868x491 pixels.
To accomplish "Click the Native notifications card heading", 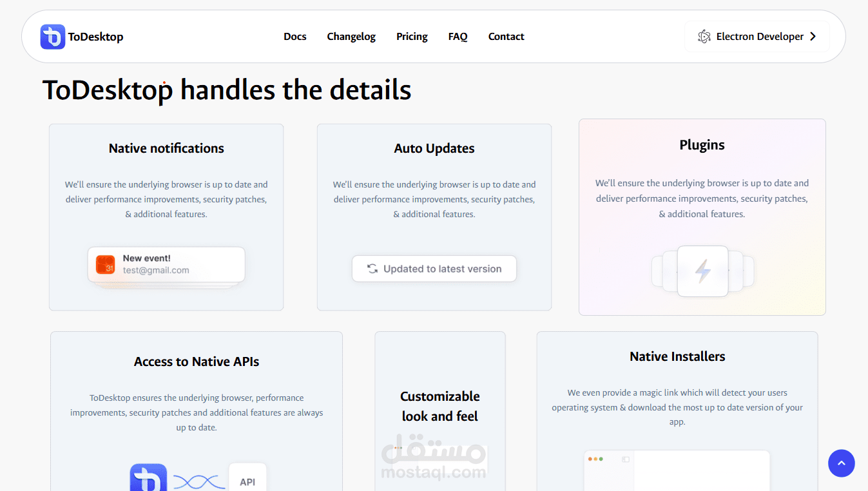I will click(x=166, y=148).
